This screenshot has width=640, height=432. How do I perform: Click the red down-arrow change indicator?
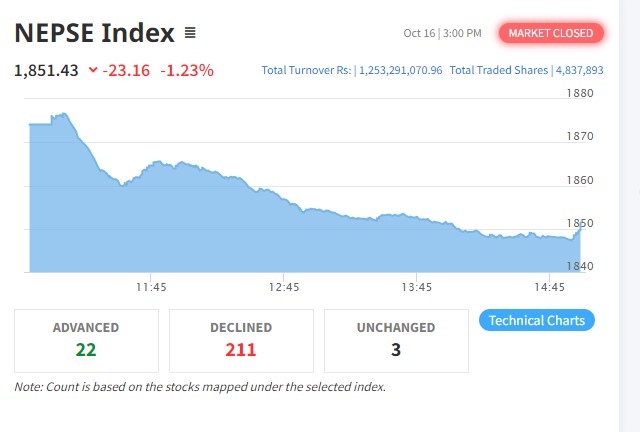pos(94,70)
